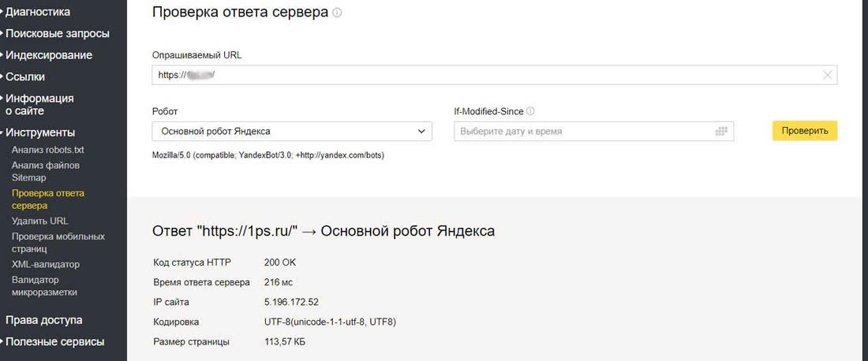Click the info icon beside Проверка ответа сервера heading
The width and height of the screenshot is (868, 361).
tap(338, 13)
